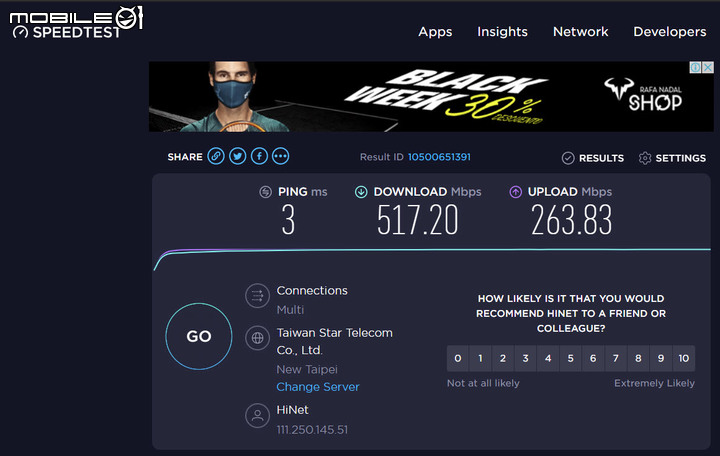Rate recommendation as 10

click(x=684, y=358)
